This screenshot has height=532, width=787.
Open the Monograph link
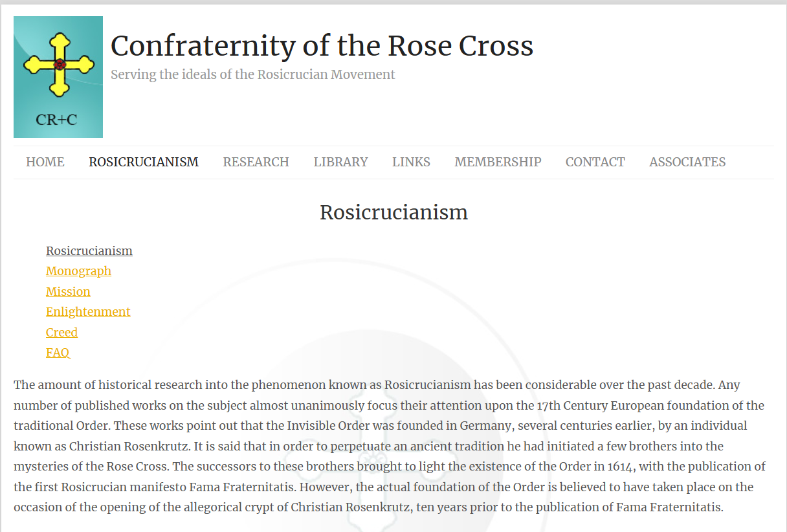(78, 271)
